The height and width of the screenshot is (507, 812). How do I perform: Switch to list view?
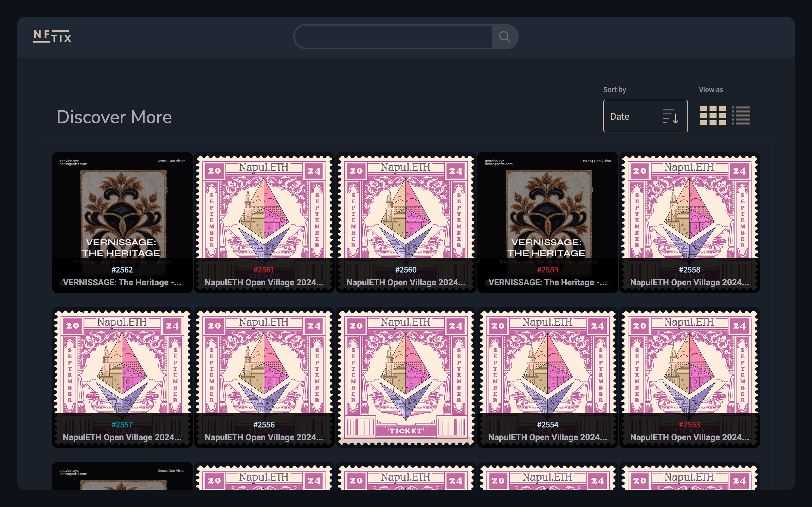click(x=741, y=116)
